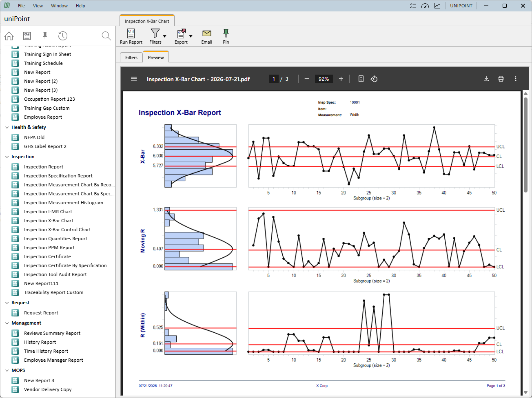
Task: Open Inspection Certificate report
Action: tap(47, 256)
